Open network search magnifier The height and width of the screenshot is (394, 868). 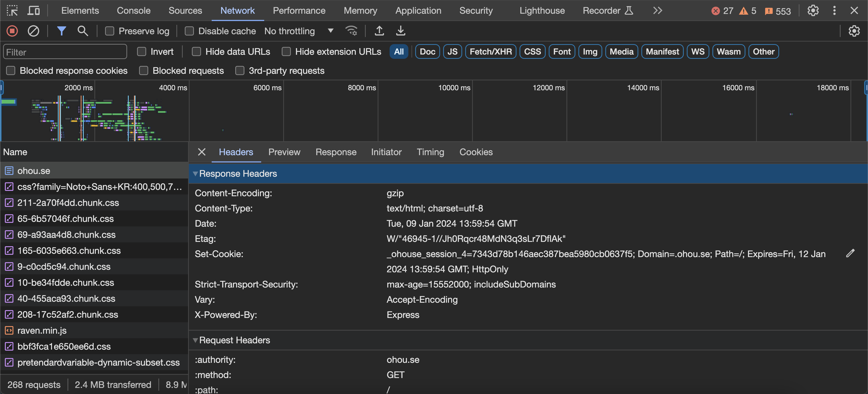82,31
